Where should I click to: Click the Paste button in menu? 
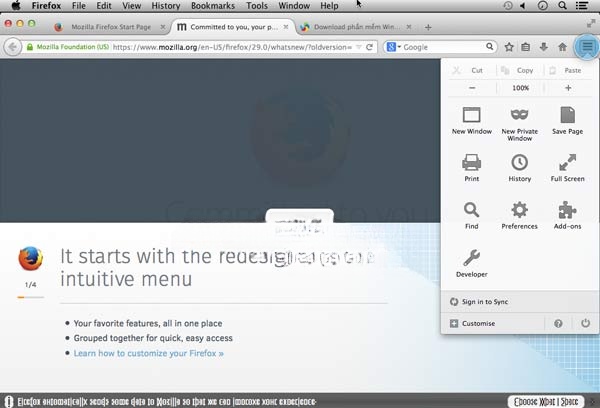point(568,70)
